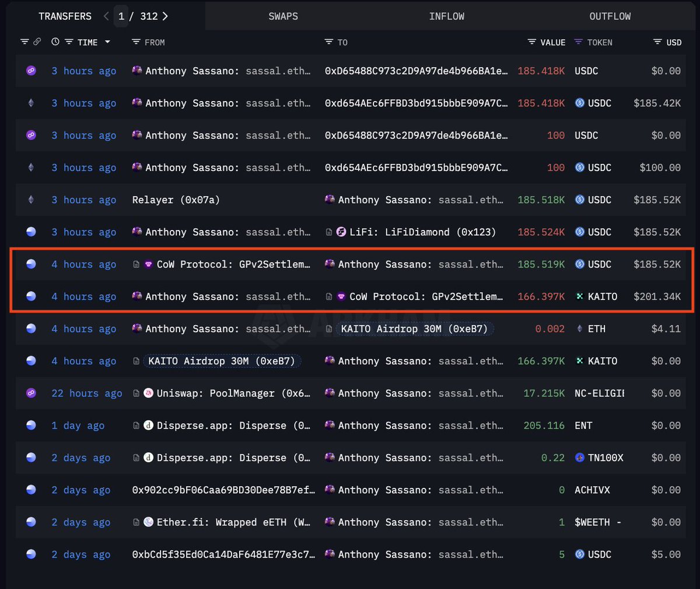Viewport: 700px width, 589px height.
Task: Click the chain link filter icon in header
Action: [37, 42]
